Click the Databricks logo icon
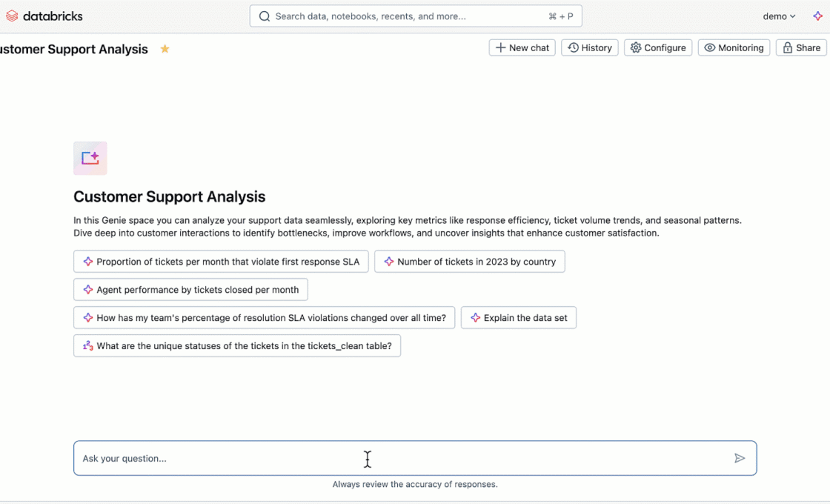 click(12, 16)
